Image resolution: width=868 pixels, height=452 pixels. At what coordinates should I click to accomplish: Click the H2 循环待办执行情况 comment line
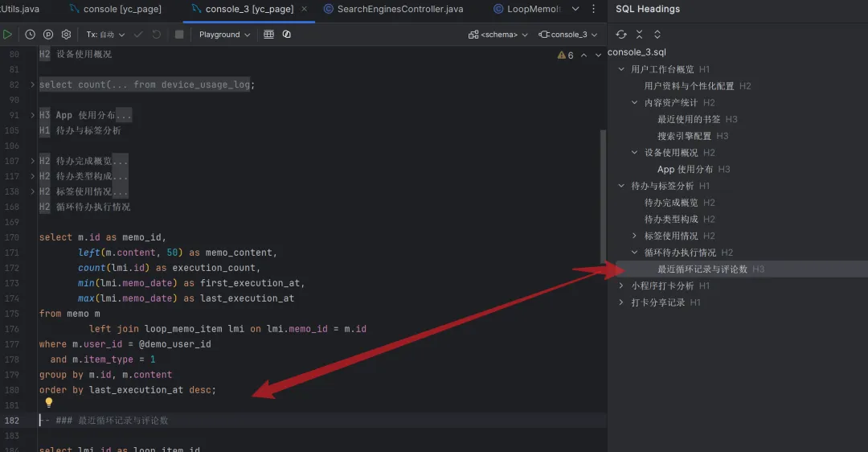pos(84,207)
